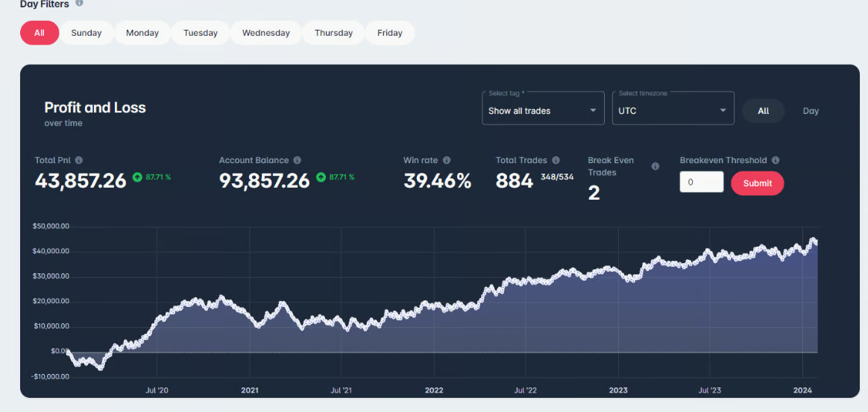
Task: Choose the Wednesday filter pill
Action: tap(266, 33)
